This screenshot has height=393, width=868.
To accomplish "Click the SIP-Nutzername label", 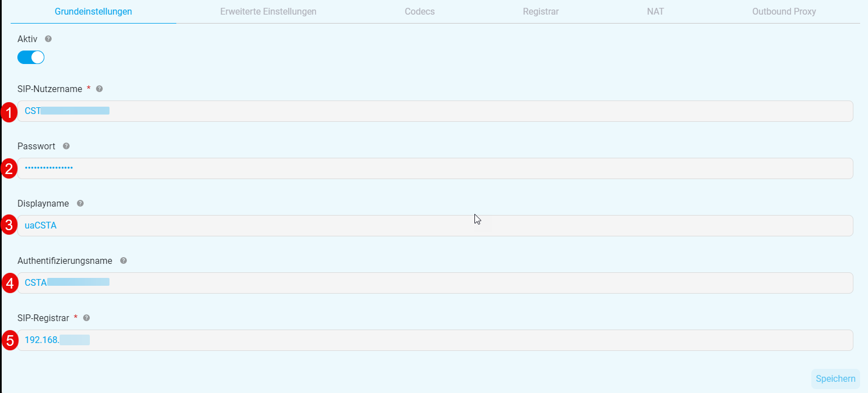I will coord(50,89).
